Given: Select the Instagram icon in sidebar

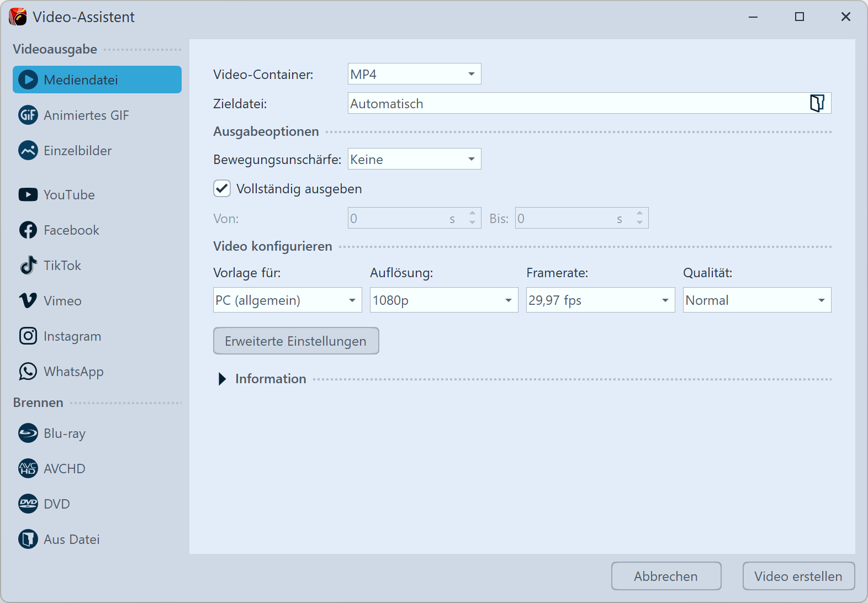Looking at the screenshot, I should [28, 336].
